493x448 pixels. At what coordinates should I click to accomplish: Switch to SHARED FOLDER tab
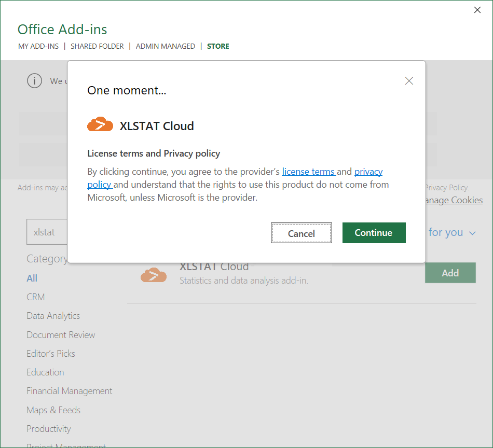click(97, 46)
